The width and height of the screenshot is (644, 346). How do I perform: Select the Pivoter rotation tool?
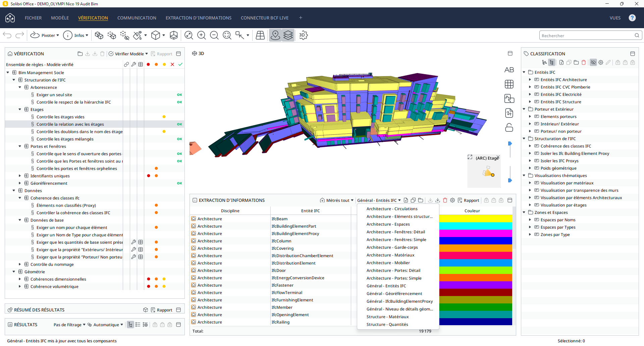click(x=44, y=35)
